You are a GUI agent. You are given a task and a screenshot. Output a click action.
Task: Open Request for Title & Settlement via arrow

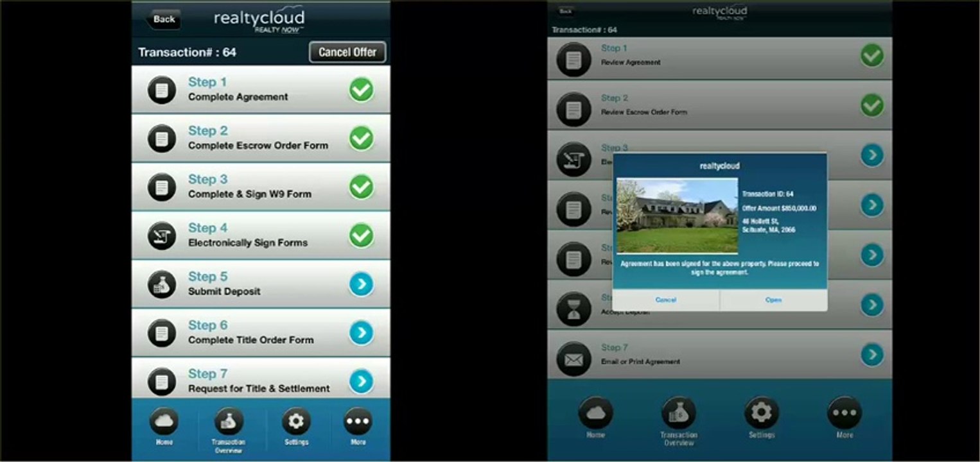pyautogui.click(x=362, y=381)
